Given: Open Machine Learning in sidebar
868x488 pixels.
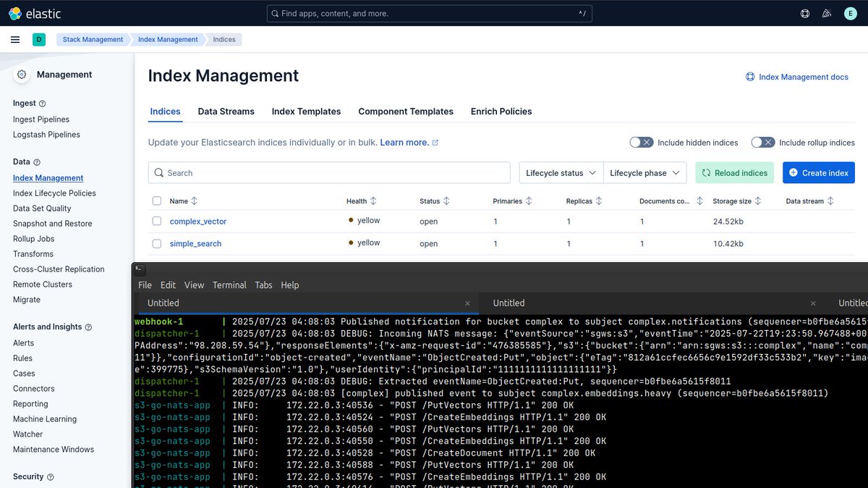Looking at the screenshot, I should click(x=45, y=419).
